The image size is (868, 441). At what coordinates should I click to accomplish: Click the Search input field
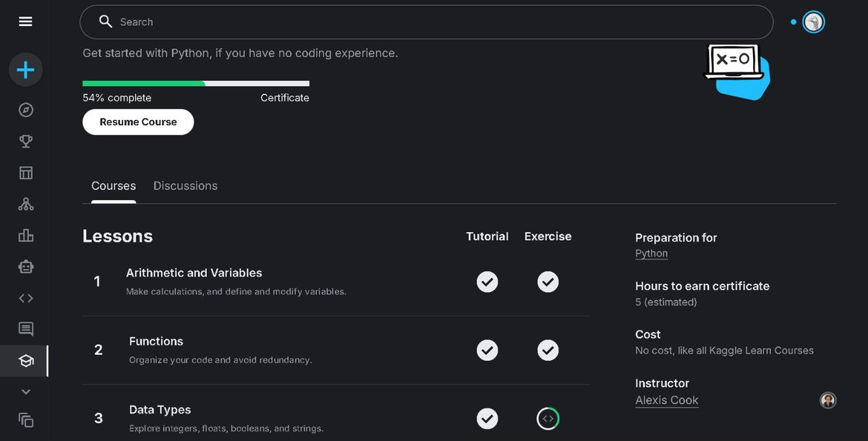pos(426,22)
